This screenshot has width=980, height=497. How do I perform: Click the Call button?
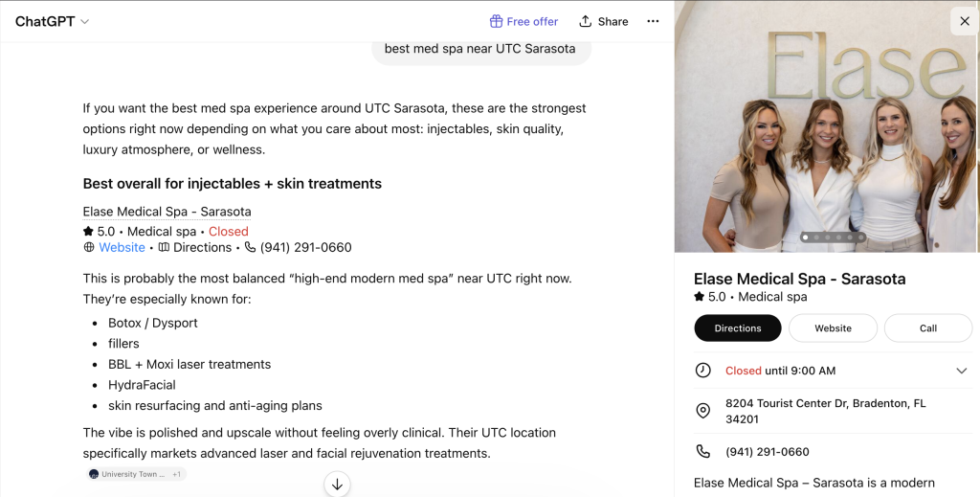tap(928, 328)
